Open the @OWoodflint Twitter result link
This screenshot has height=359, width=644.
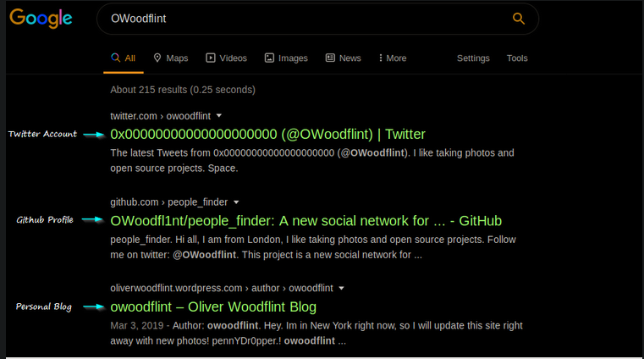click(x=267, y=134)
